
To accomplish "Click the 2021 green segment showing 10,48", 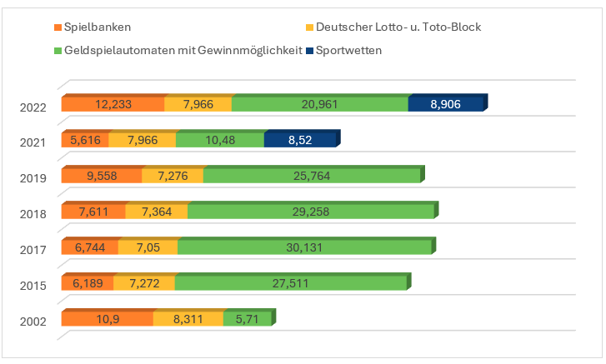I will pyautogui.click(x=220, y=140).
